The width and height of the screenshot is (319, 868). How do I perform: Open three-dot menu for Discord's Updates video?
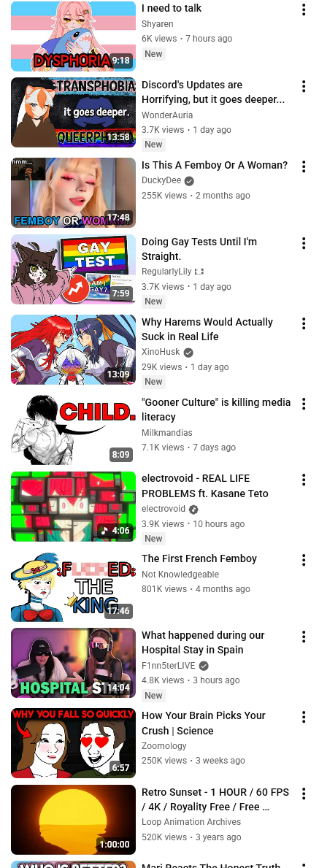pos(304,86)
